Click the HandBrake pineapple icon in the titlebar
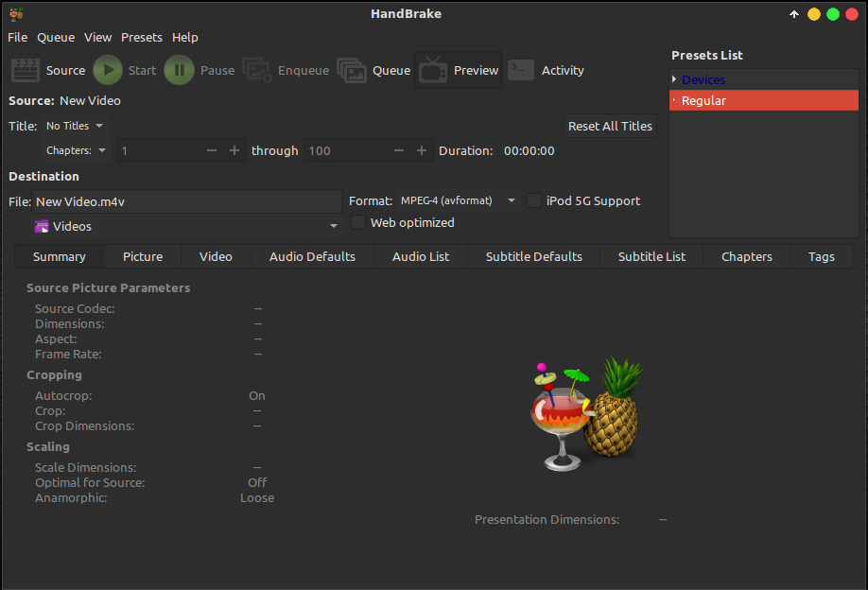Viewport: 868px width, 590px height. (x=16, y=13)
